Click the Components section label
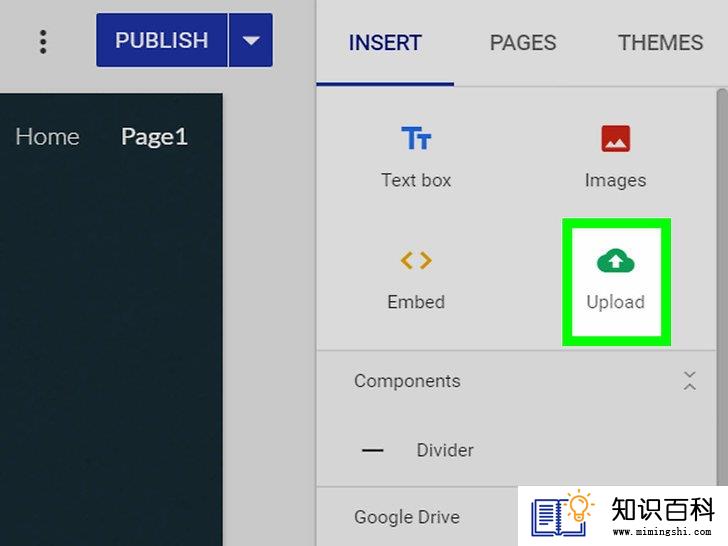 (x=407, y=381)
